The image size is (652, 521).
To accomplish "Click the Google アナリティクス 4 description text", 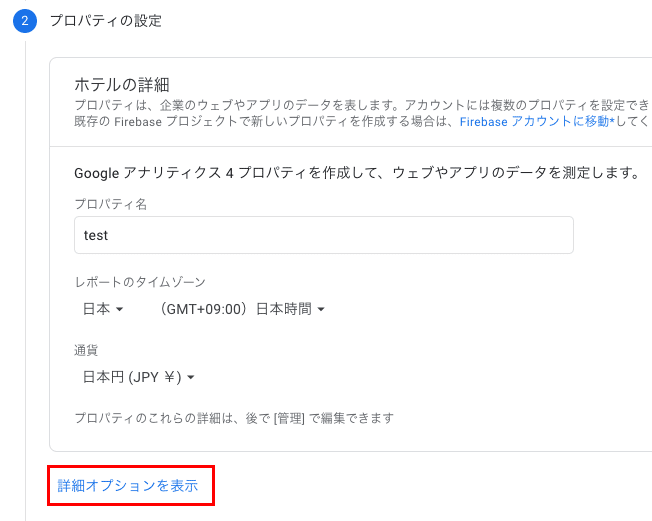I will [357, 173].
